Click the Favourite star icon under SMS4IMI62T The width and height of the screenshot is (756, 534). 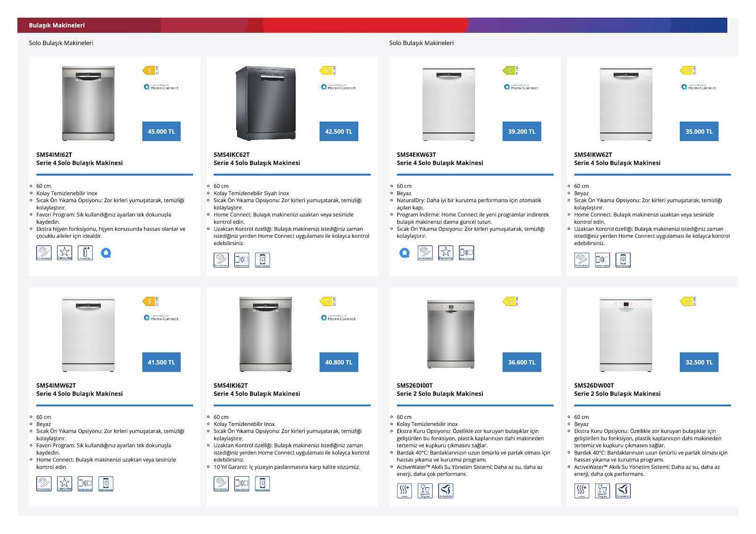click(x=65, y=253)
